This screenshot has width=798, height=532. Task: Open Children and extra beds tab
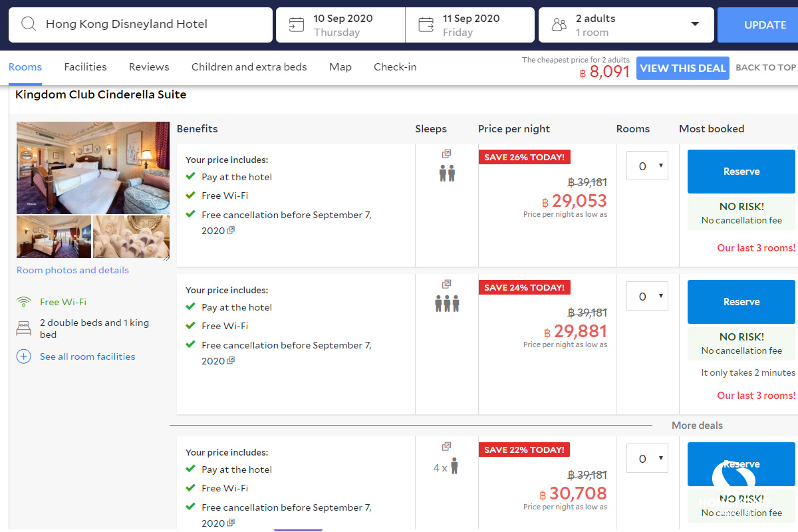coord(249,67)
